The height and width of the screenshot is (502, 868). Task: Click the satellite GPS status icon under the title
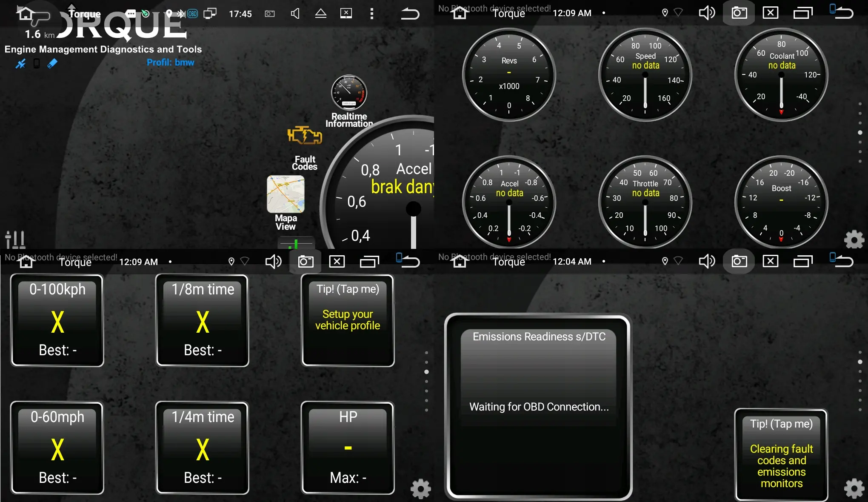(x=20, y=64)
